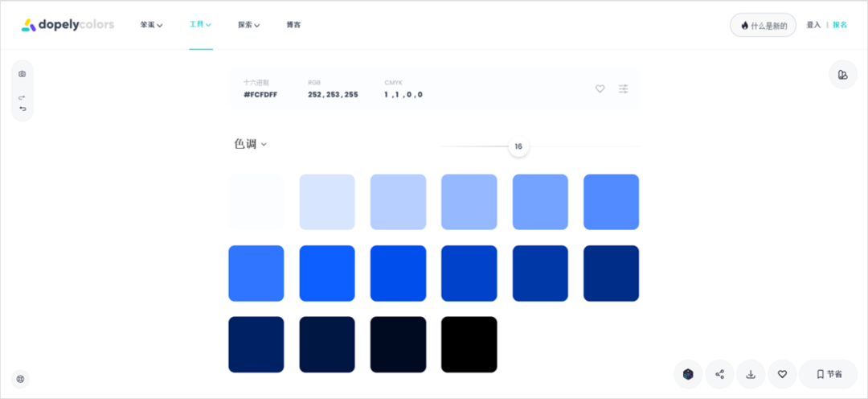Favorite the color in the info bar
Viewport: 868px width, 399px height.
point(600,88)
